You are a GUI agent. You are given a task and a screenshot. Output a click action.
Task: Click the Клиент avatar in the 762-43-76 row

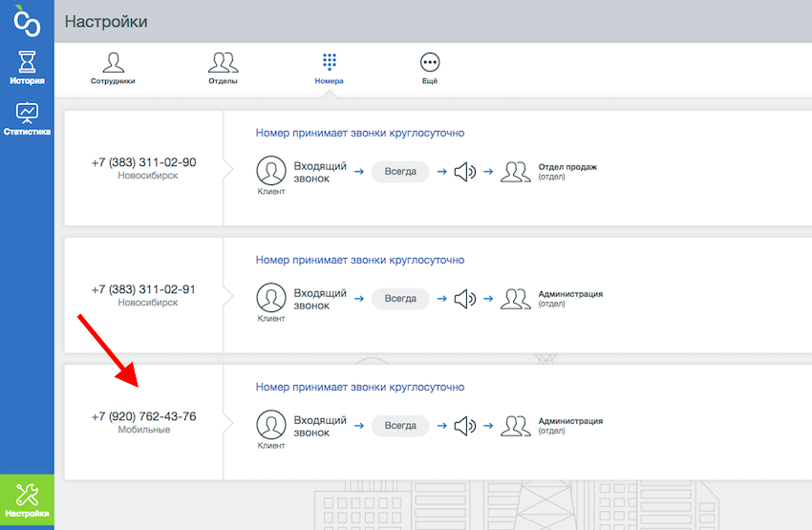(x=271, y=425)
